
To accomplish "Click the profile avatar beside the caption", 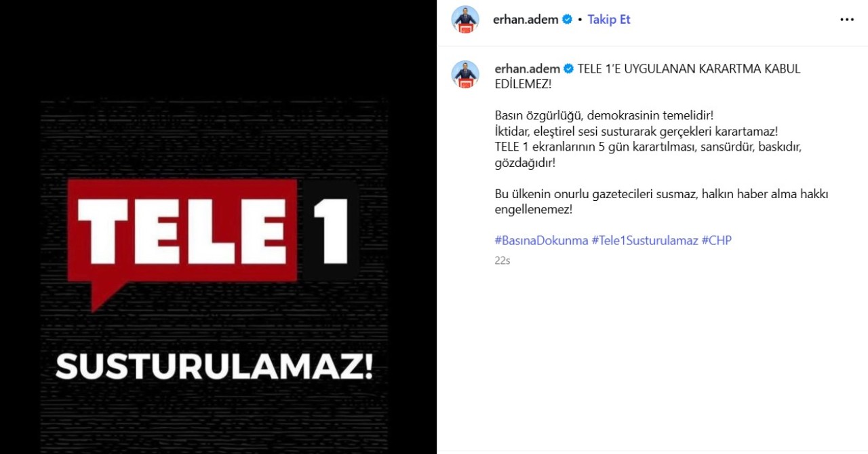I will tap(465, 75).
